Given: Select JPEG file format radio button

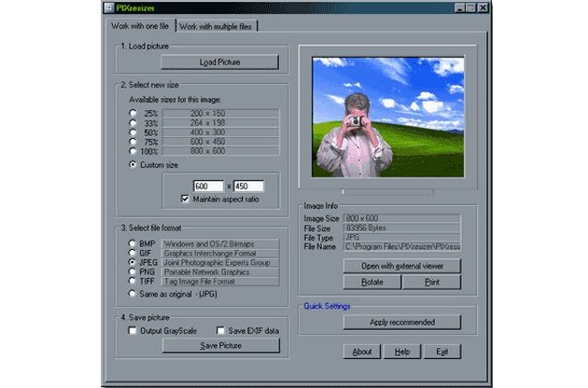Looking at the screenshot, I should click(x=132, y=262).
